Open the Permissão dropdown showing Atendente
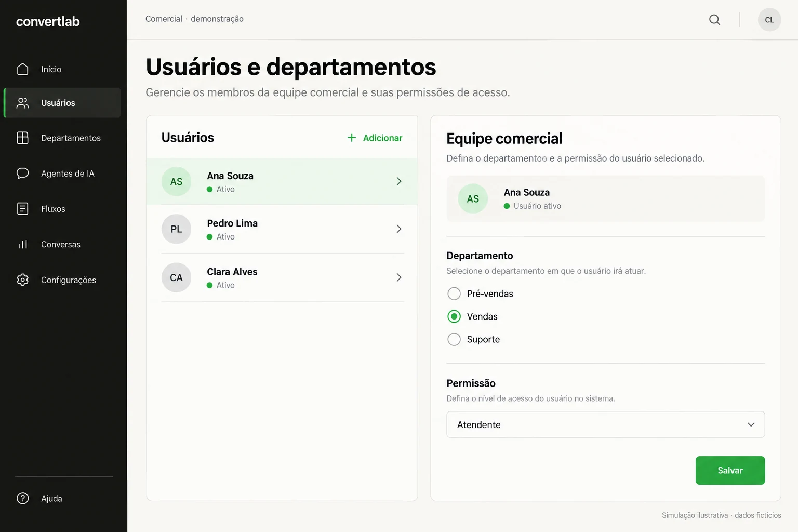This screenshot has width=798, height=532. pos(605,424)
